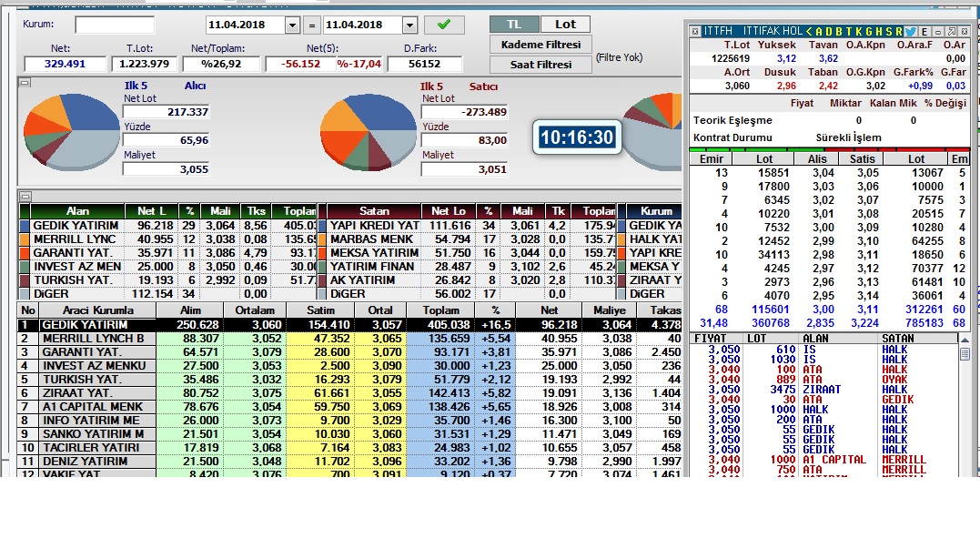Click the Net value field 329.491
This screenshot has height=559, width=980.
pos(65,64)
